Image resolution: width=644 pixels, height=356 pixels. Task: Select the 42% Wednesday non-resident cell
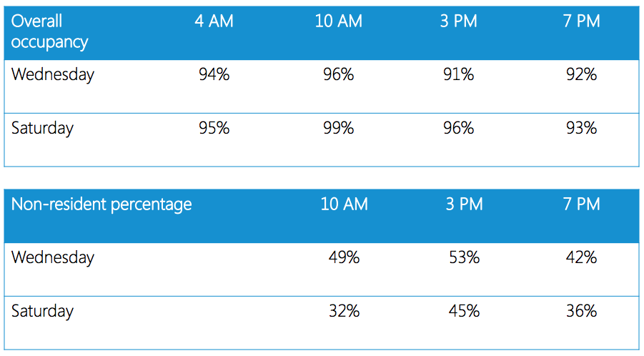(581, 257)
